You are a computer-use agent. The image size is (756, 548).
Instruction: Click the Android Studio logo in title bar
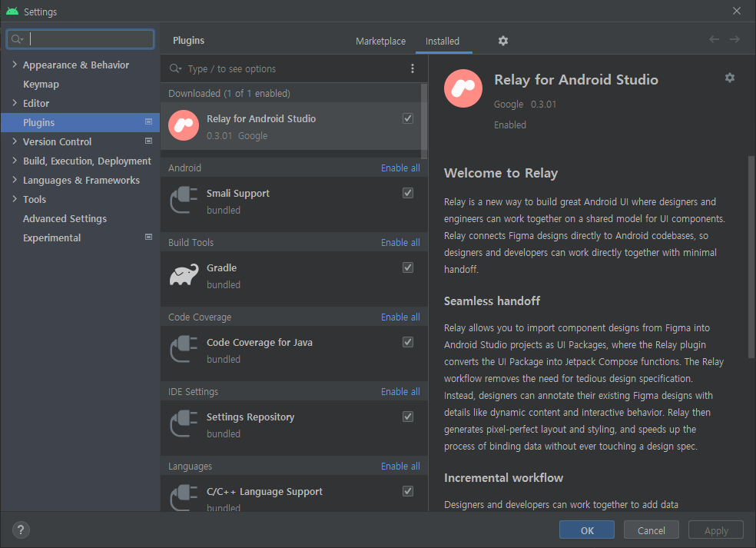(12, 11)
